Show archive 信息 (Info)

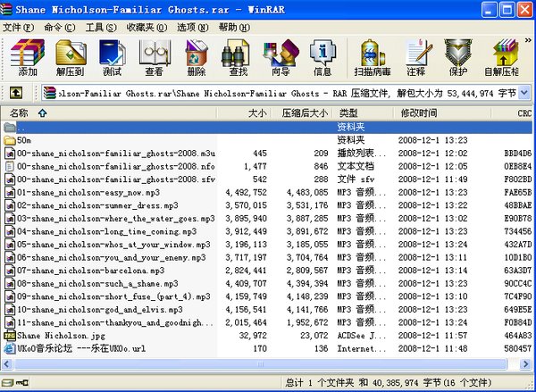coord(322,57)
